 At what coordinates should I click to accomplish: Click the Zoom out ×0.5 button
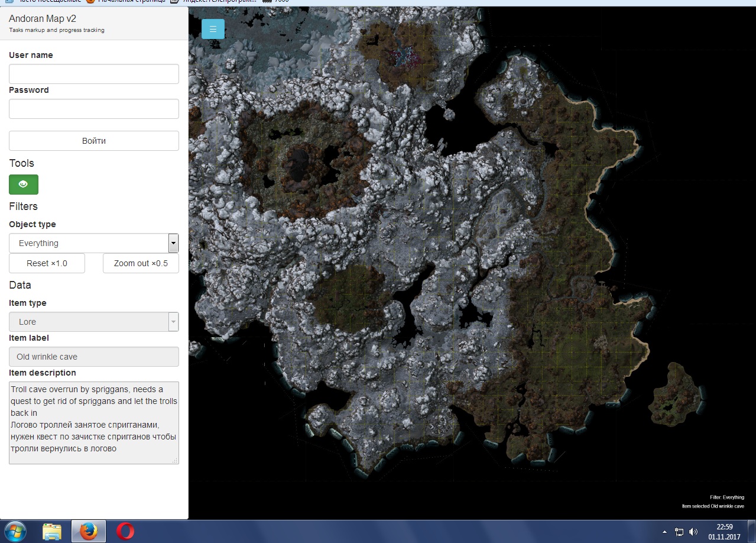pos(141,263)
